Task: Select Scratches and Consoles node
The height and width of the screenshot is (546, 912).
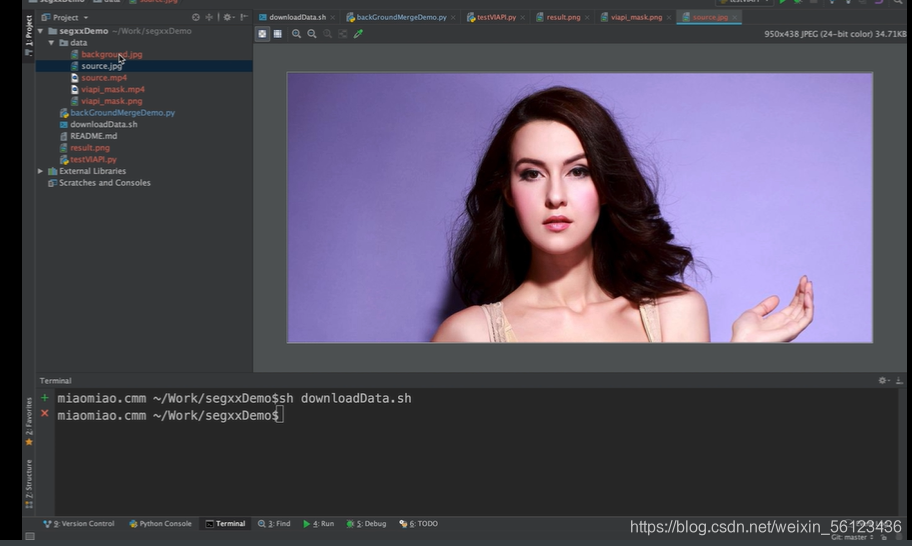Action: coord(104,183)
